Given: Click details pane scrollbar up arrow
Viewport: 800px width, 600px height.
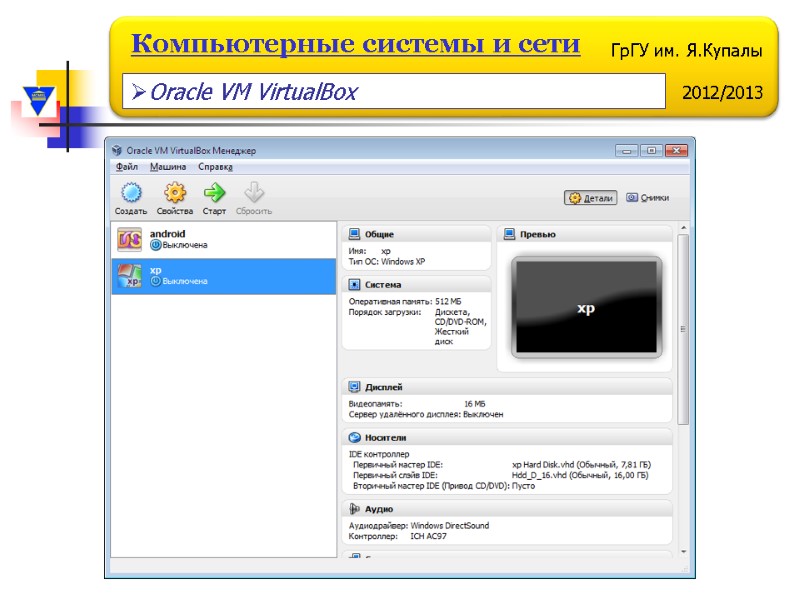Looking at the screenshot, I should pos(683,228).
